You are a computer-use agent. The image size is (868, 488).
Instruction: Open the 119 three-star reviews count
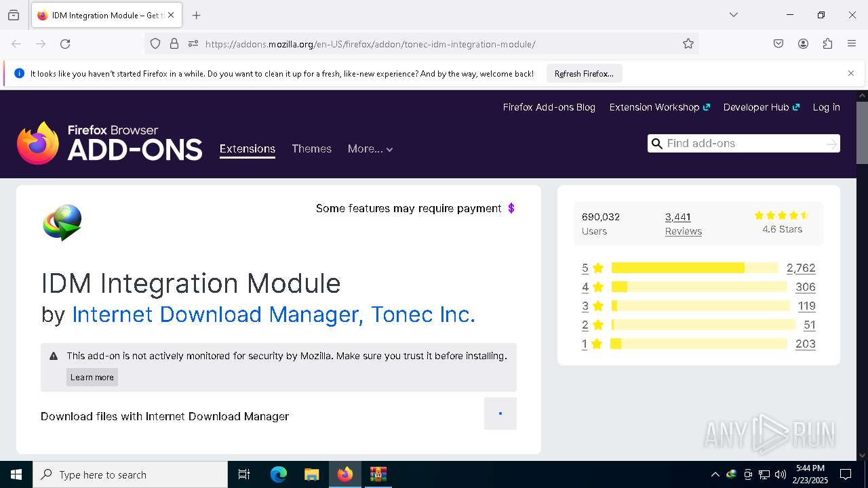click(806, 306)
